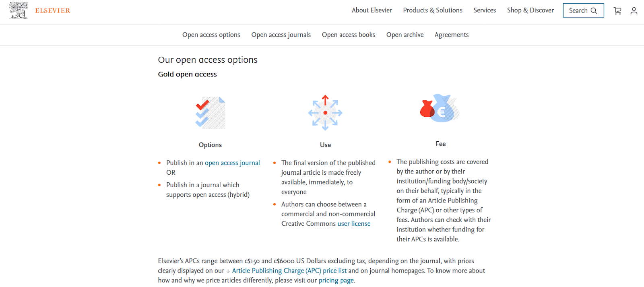Expand the About Elsevier menu
The height and width of the screenshot is (287, 644).
click(372, 10)
